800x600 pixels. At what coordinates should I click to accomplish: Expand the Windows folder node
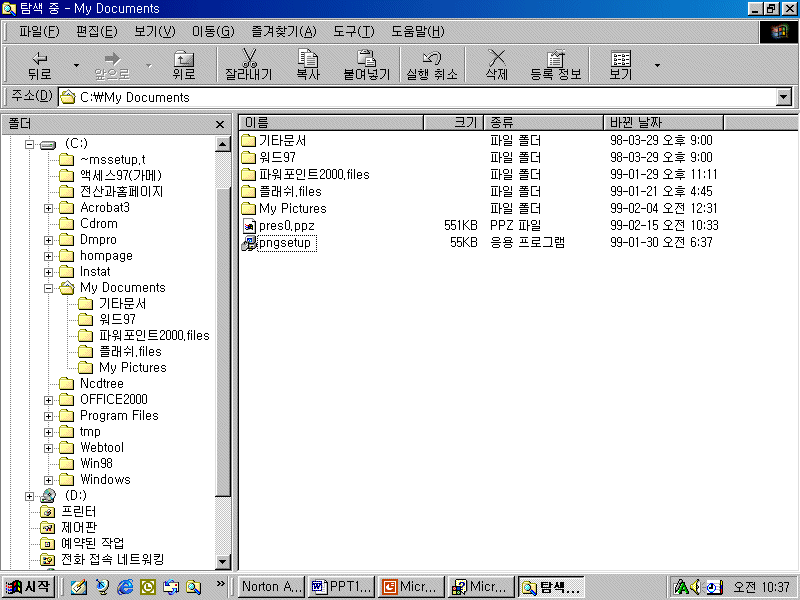point(48,480)
